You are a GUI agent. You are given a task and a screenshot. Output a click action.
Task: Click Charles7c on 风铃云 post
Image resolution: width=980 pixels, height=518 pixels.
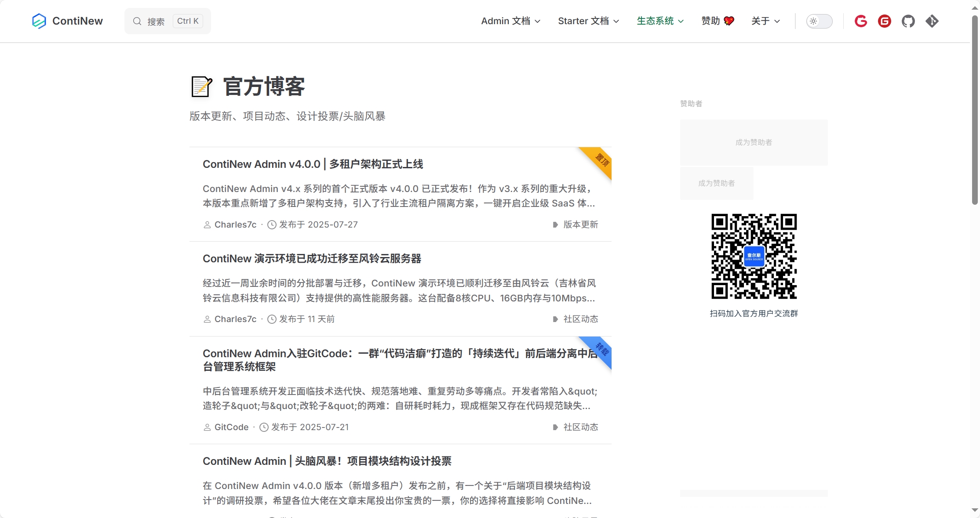pos(235,319)
